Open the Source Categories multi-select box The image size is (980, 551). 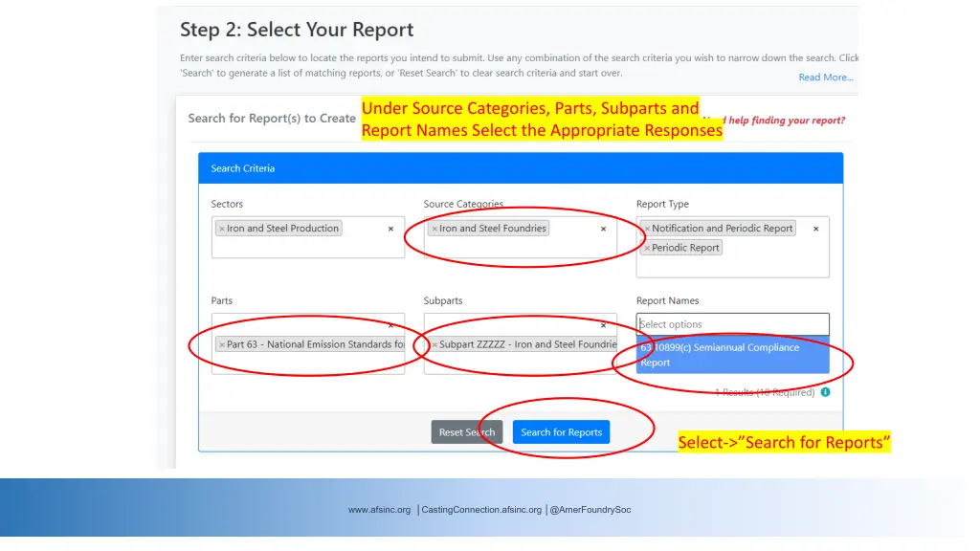coord(520,237)
